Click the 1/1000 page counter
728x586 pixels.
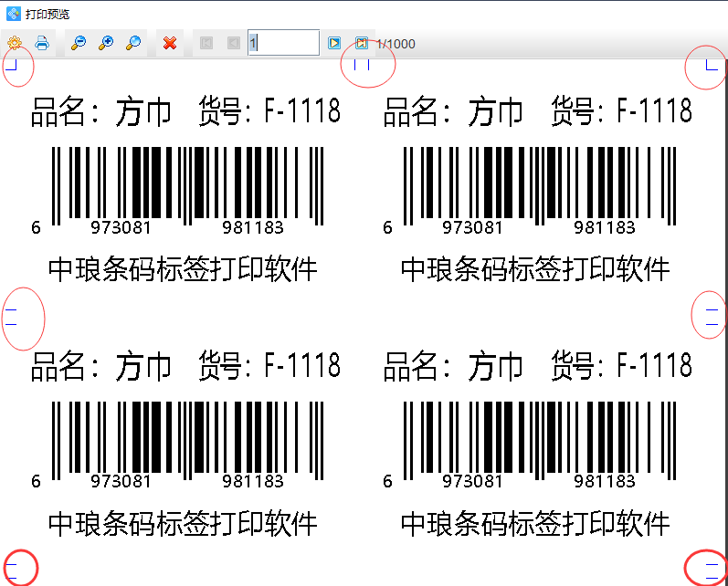point(396,44)
